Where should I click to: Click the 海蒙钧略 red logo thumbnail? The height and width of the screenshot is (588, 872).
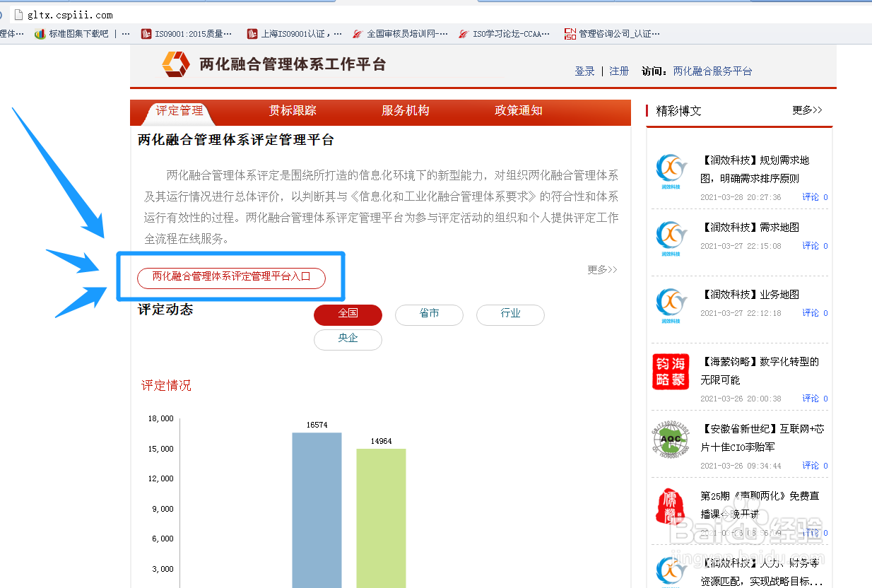[x=671, y=372]
